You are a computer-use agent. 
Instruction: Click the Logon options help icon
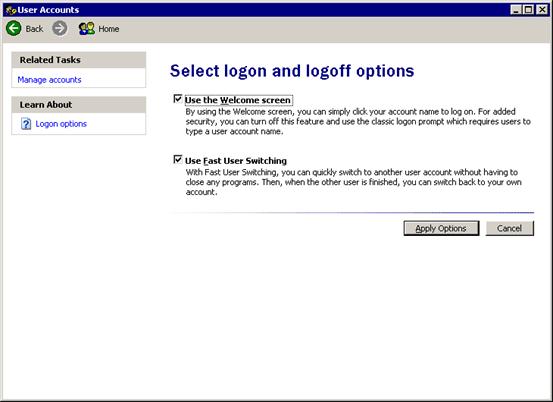click(26, 124)
